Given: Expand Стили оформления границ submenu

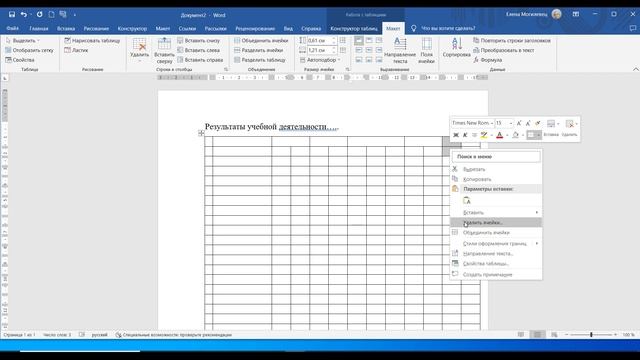Looking at the screenshot, I should coord(496,244).
